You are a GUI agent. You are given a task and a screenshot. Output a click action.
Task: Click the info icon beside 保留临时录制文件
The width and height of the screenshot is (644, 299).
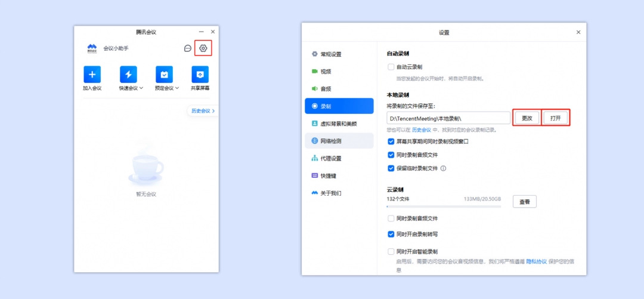click(x=444, y=168)
